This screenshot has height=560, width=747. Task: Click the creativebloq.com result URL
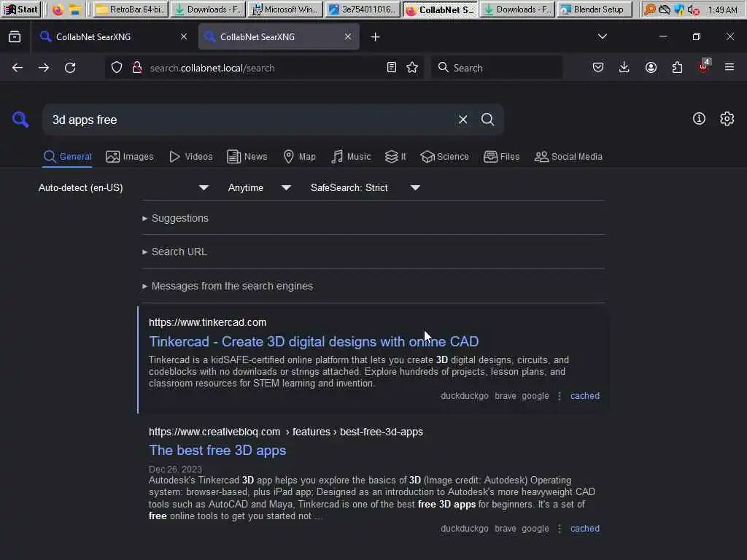[286, 432]
